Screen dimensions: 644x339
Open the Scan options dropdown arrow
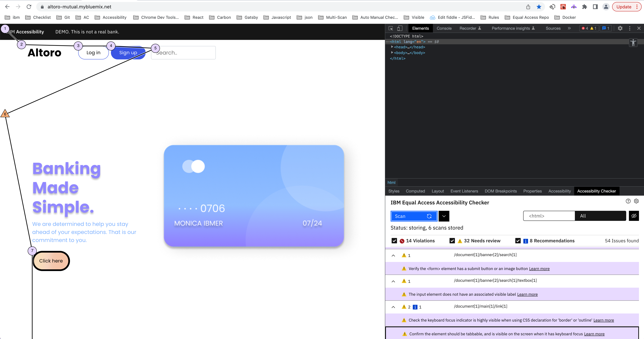(x=444, y=216)
